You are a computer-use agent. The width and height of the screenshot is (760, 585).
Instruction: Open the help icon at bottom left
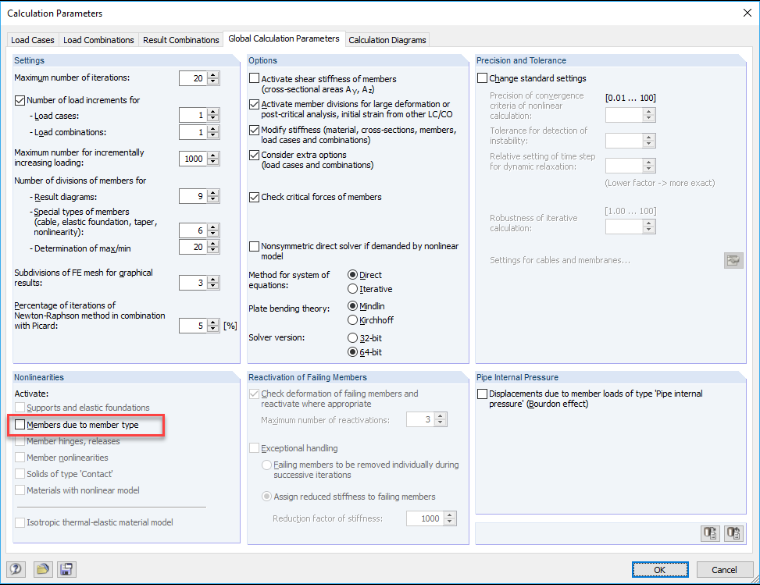(x=16, y=569)
